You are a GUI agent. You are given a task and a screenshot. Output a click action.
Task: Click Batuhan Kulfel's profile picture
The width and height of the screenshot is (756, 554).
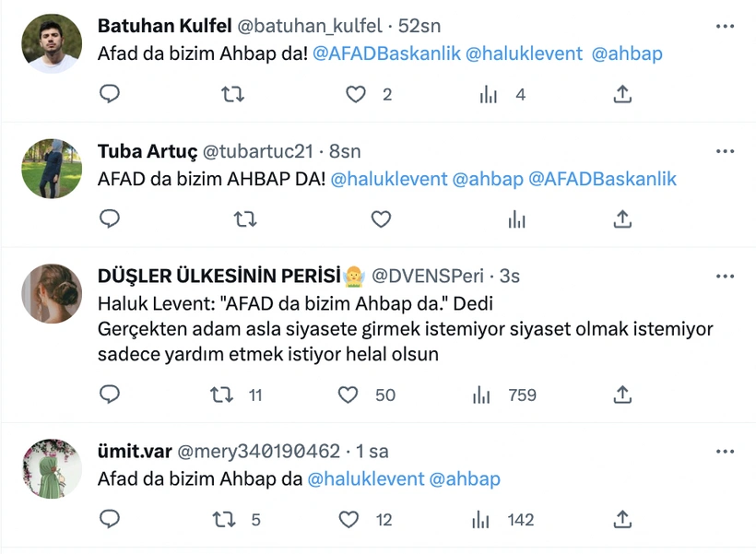[x=52, y=44]
